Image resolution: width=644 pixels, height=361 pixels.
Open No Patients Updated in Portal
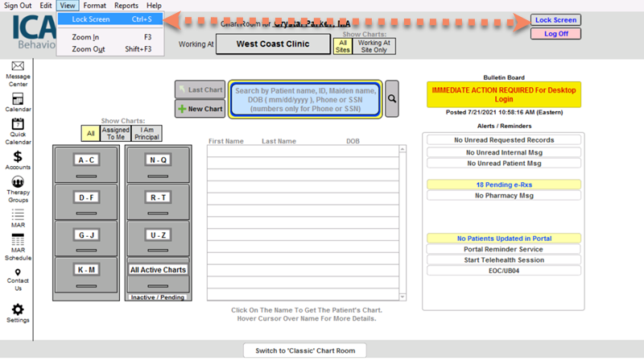(504, 239)
